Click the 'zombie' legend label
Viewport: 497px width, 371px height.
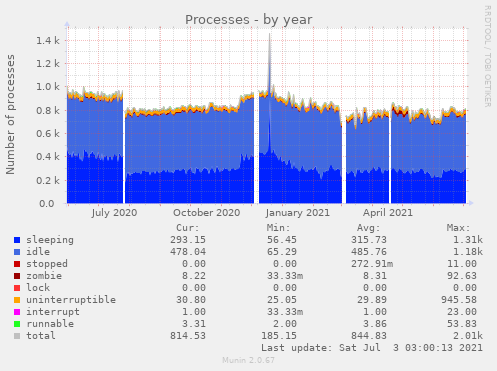(44, 276)
